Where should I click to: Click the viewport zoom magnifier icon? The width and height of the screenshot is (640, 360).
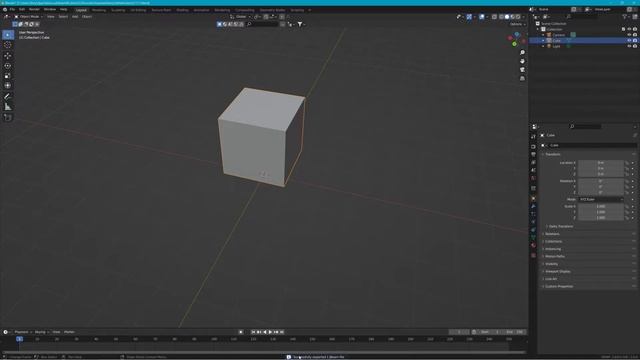pos(522,53)
